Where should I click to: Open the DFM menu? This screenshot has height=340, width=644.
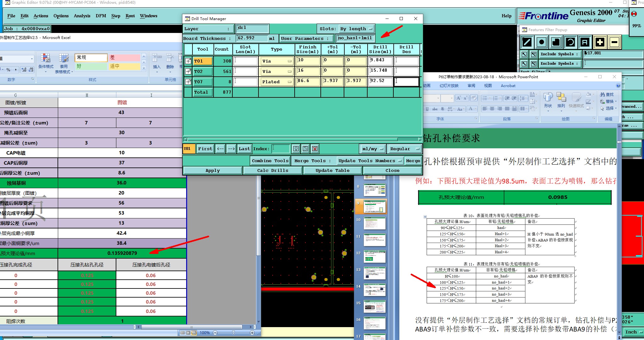[101, 16]
